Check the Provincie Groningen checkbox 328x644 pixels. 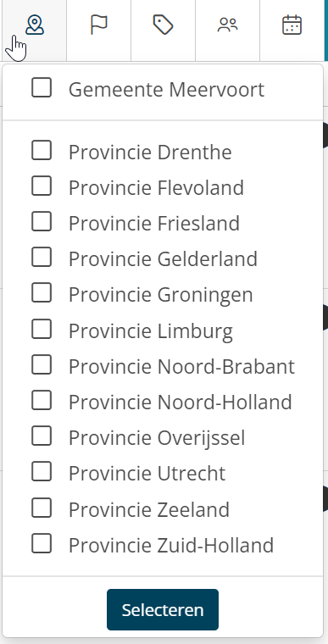(42, 293)
